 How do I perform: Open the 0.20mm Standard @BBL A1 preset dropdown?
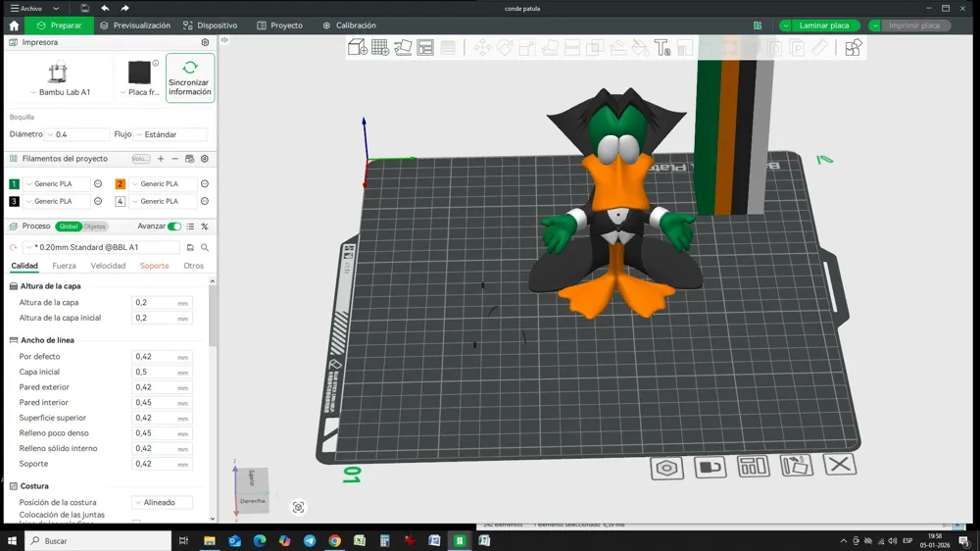(x=101, y=248)
